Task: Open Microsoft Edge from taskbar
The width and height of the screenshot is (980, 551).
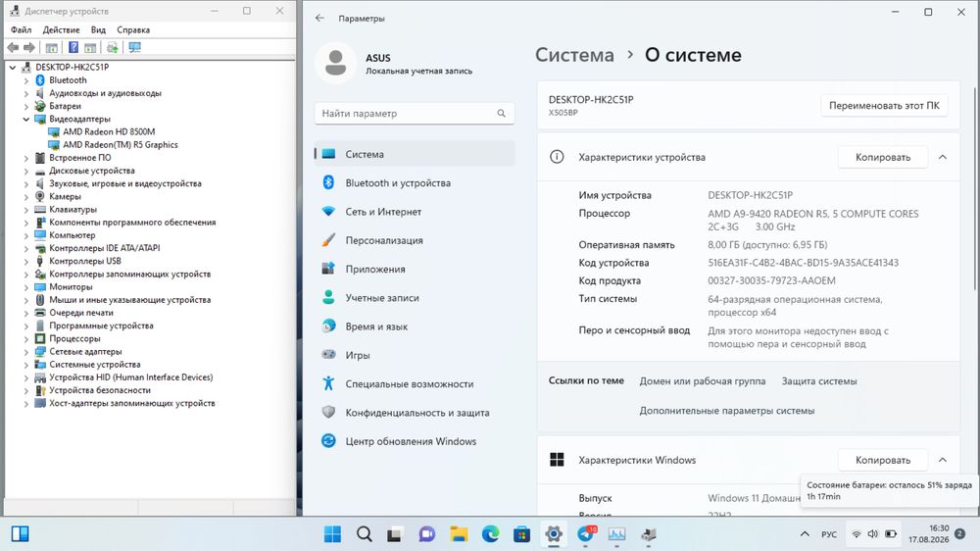Action: 491,534
